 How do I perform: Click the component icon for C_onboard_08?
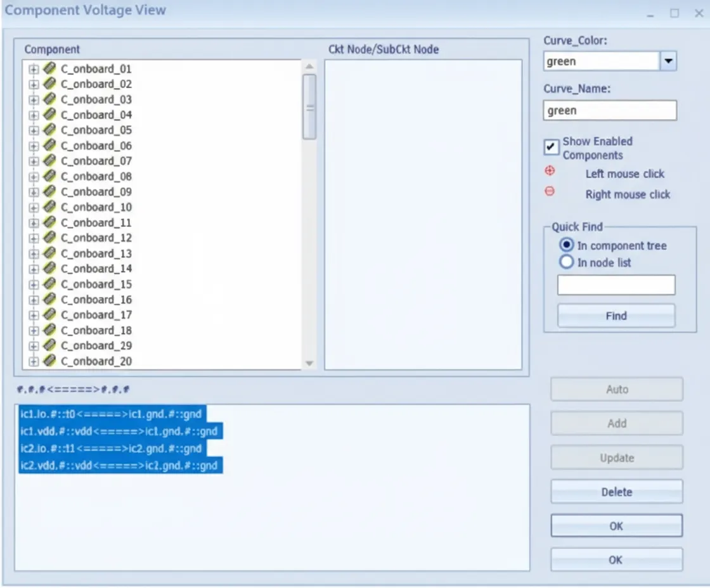click(50, 176)
